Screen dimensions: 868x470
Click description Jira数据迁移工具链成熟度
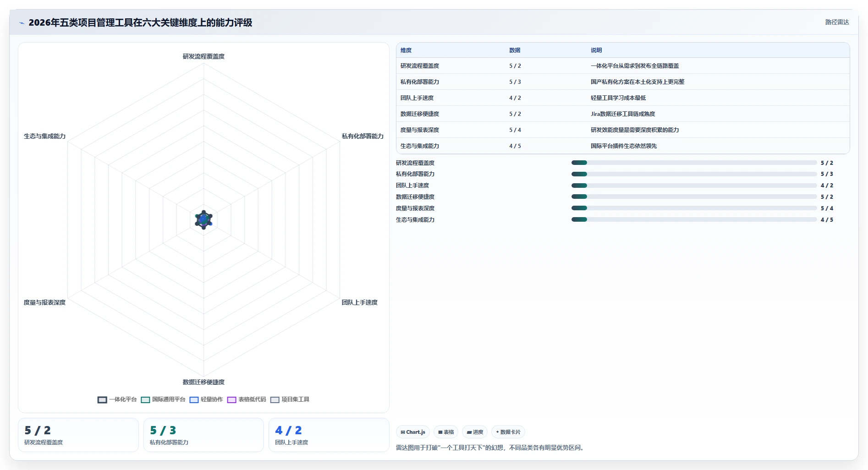[623, 114]
